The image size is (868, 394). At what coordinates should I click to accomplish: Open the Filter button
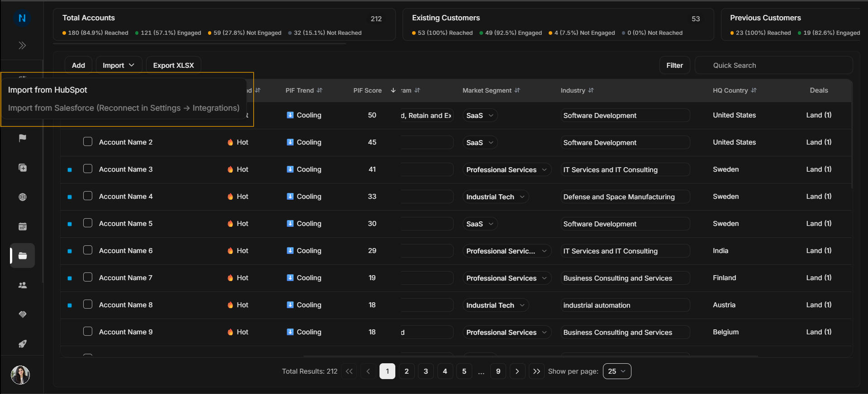[674, 65]
